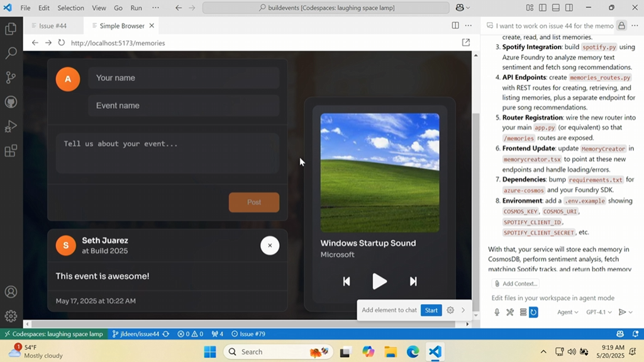Open the Extensions view in activity bar
The image size is (644, 362).
pyautogui.click(x=11, y=151)
